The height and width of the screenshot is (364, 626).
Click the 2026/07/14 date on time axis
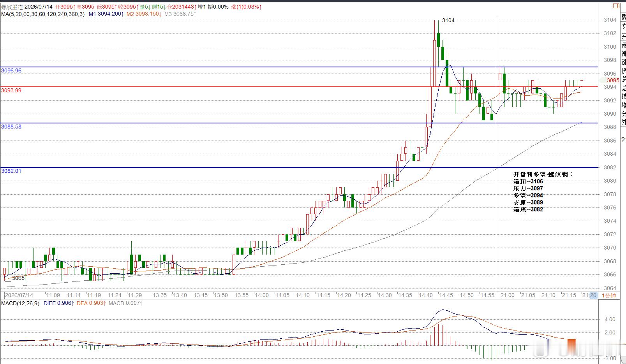19,295
